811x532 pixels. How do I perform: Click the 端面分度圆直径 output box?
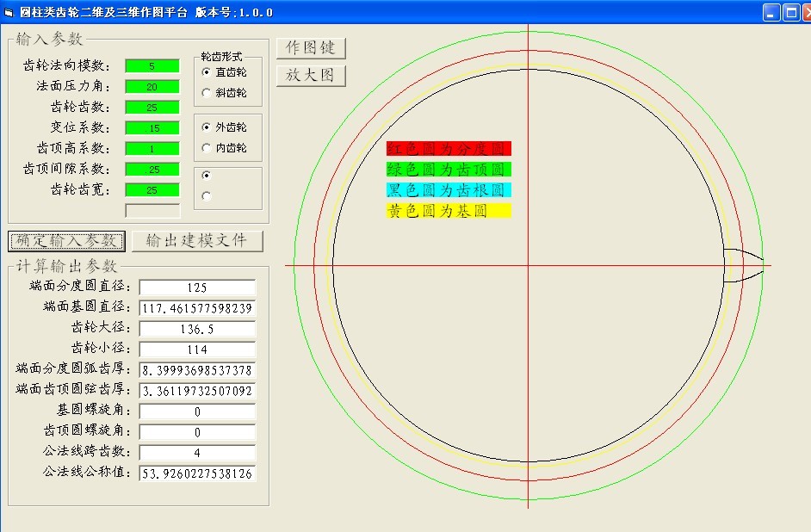coord(197,288)
